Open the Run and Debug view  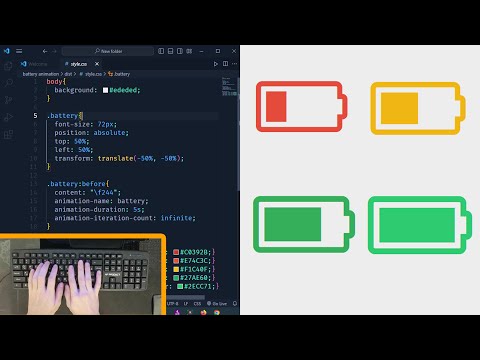(x=8, y=117)
